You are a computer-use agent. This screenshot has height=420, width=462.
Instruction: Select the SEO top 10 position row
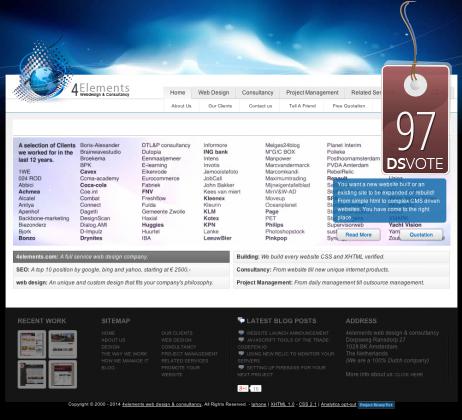121,270
